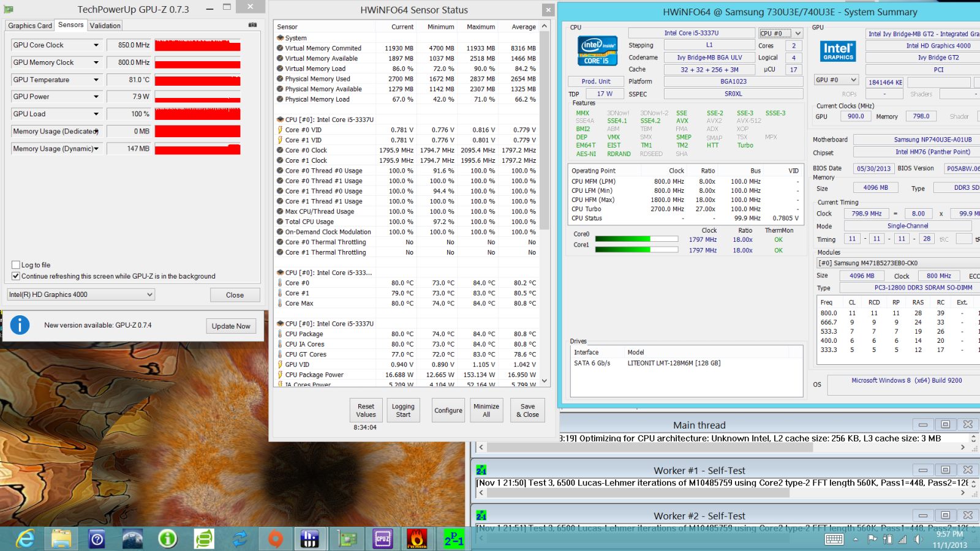This screenshot has width=980, height=551.
Task: Click the Core1 load progress bar
Action: (x=636, y=249)
